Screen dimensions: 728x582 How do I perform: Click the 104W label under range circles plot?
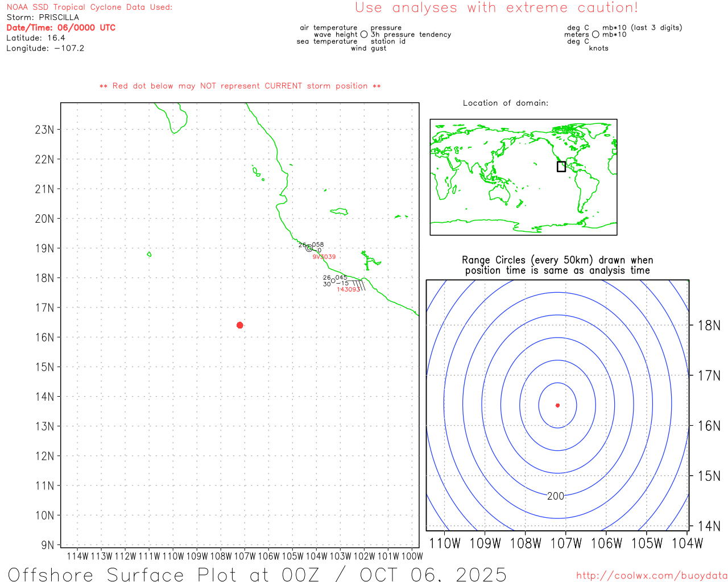688,543
